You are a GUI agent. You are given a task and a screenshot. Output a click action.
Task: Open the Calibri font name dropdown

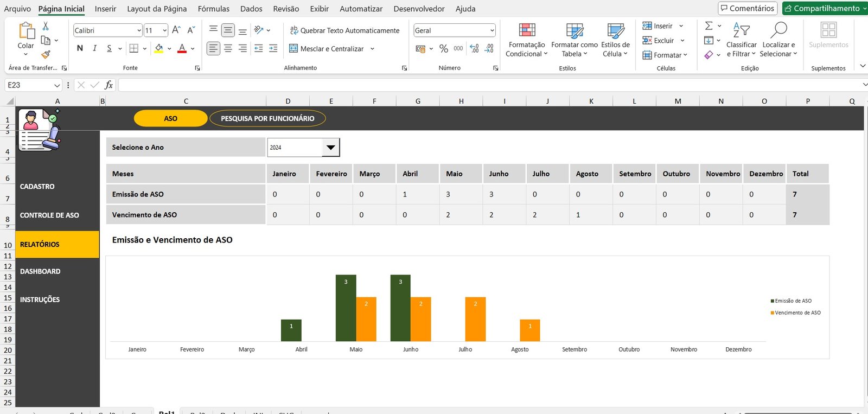click(x=139, y=30)
